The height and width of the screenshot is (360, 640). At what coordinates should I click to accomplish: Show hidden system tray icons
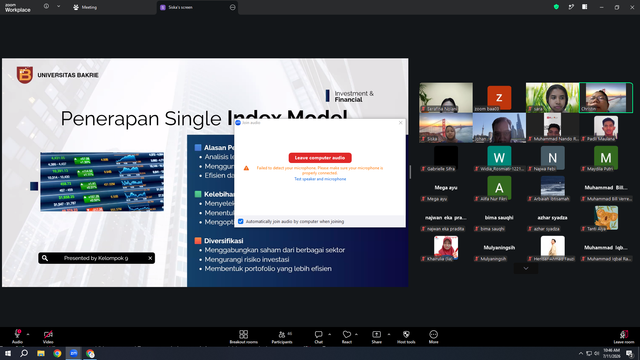[x=580, y=353]
